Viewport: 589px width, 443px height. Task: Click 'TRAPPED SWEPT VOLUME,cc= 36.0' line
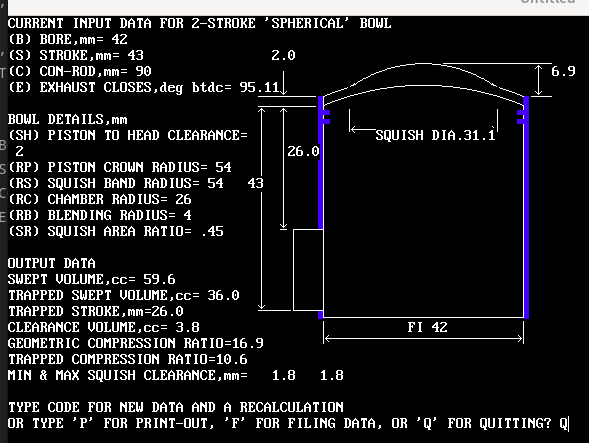tap(124, 295)
